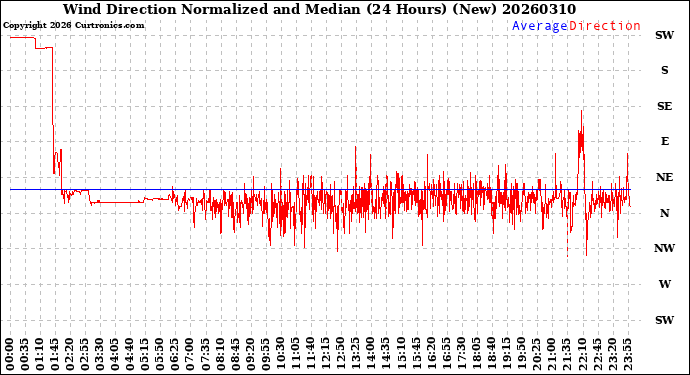Click the 19:15 time label

coord(506,355)
